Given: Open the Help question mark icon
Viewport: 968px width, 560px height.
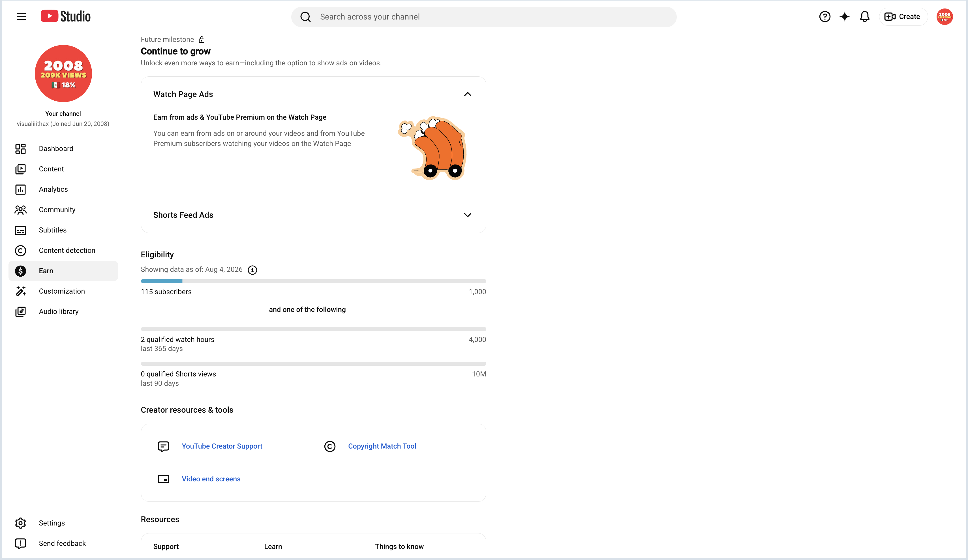Looking at the screenshot, I should [x=825, y=16].
